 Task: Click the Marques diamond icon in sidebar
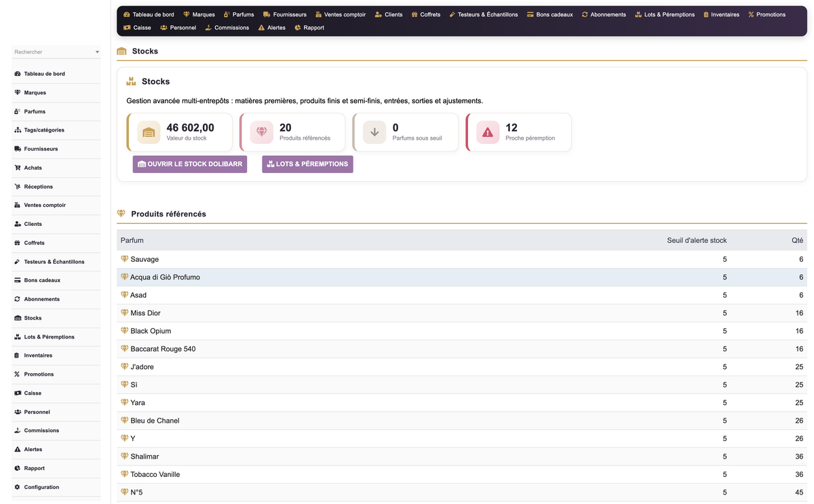point(17,92)
